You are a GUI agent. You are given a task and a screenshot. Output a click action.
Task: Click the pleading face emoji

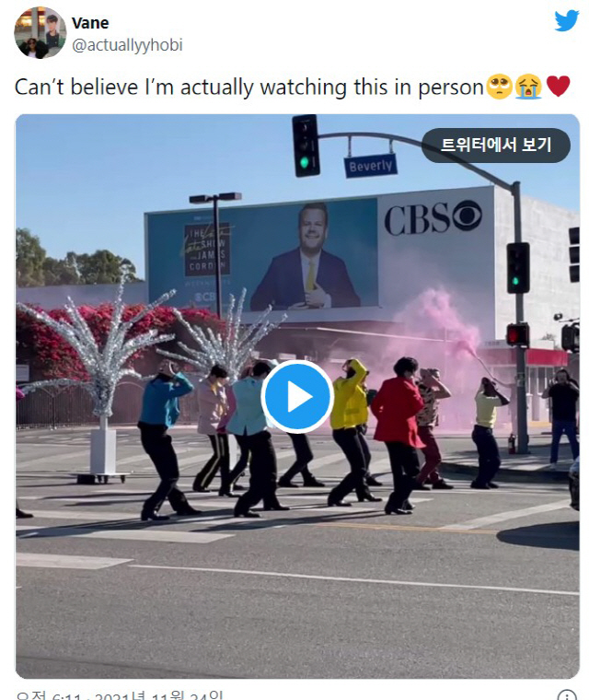(x=500, y=87)
